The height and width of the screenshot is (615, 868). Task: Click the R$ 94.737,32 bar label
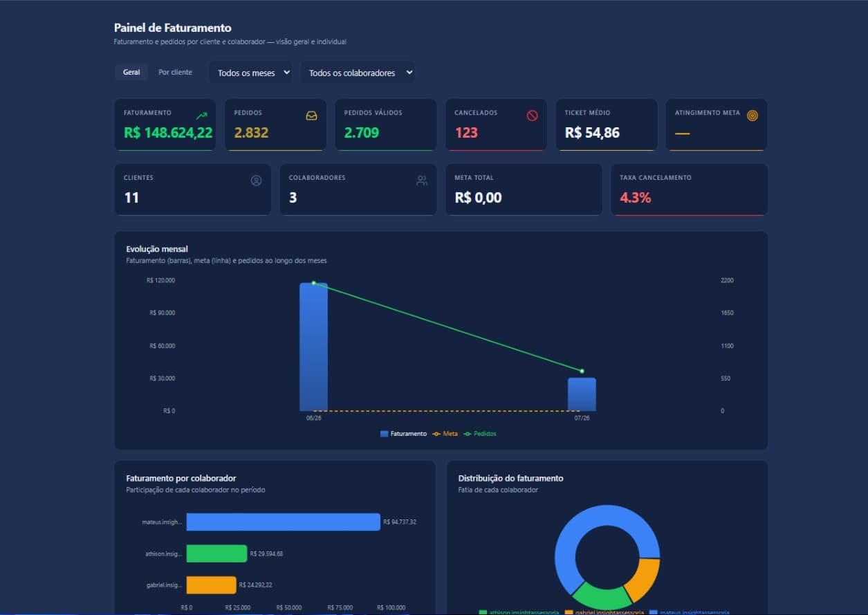click(400, 522)
